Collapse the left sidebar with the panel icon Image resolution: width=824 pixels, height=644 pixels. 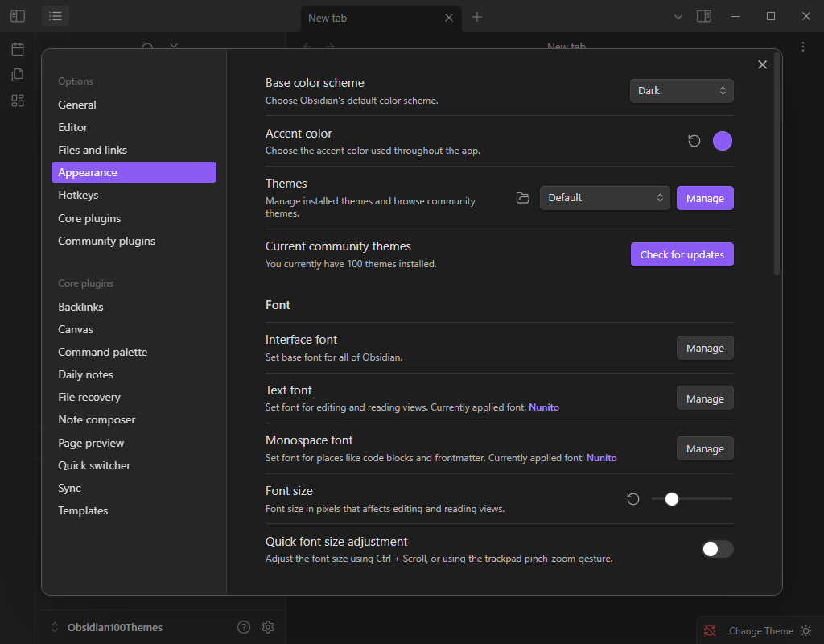[17, 15]
